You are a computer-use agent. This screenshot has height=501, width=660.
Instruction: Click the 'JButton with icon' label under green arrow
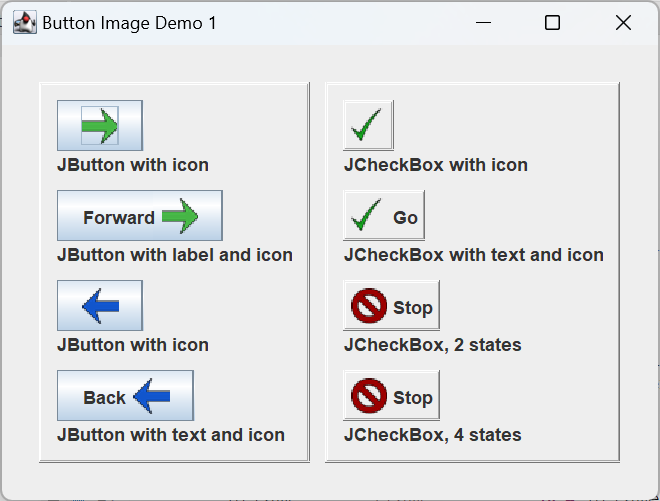133,165
